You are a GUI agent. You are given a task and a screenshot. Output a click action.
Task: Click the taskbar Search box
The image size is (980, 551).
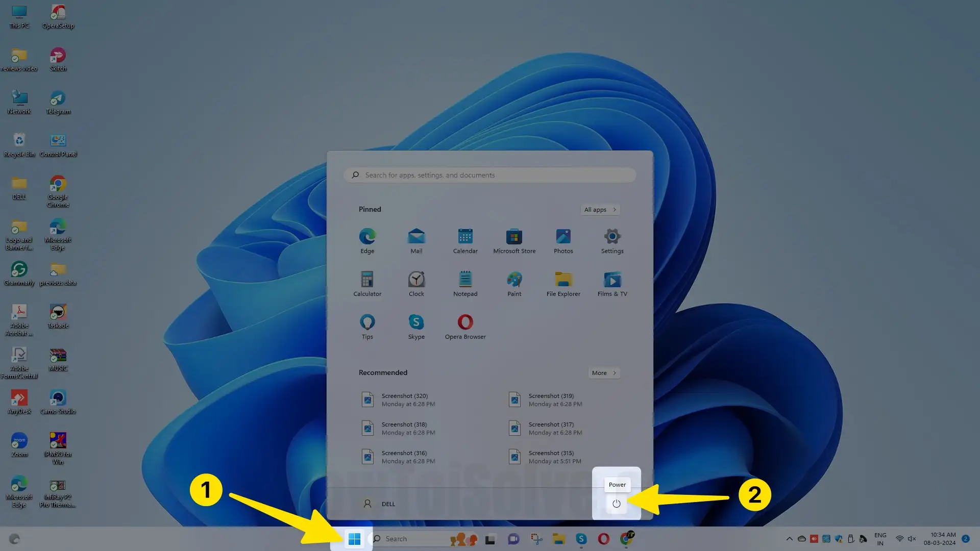[x=424, y=539]
